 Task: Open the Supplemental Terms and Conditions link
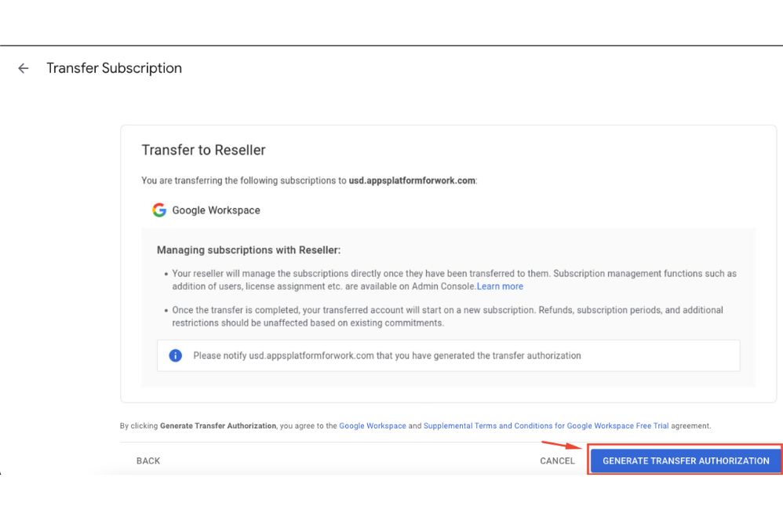[x=545, y=425]
